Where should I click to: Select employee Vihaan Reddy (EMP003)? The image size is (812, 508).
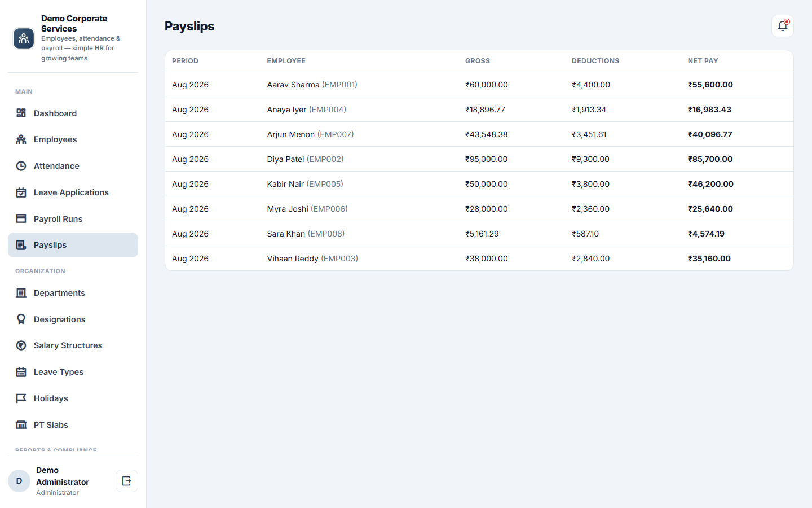pos(312,259)
